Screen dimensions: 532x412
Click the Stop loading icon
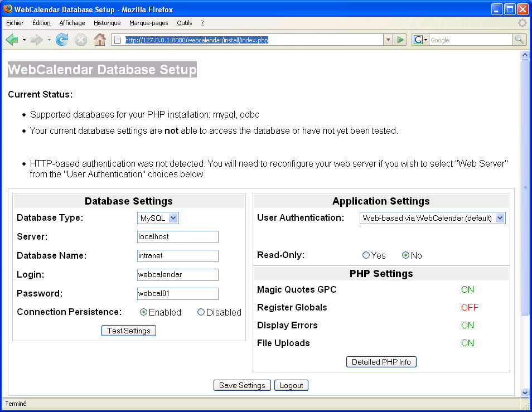pos(81,40)
